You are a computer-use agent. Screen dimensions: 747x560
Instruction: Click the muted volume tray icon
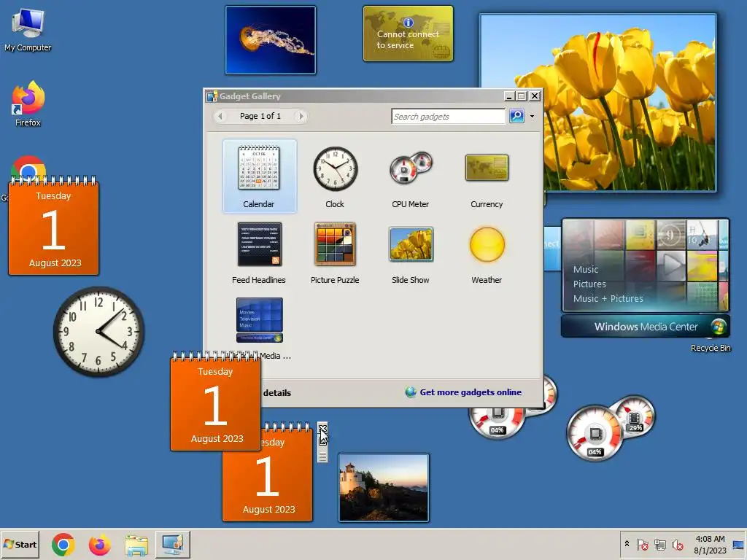[677, 544]
